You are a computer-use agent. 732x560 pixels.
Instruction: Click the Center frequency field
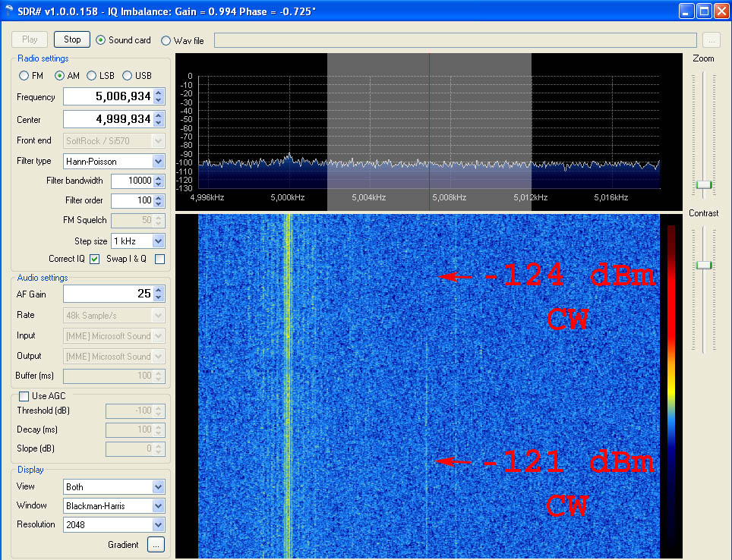(109, 119)
